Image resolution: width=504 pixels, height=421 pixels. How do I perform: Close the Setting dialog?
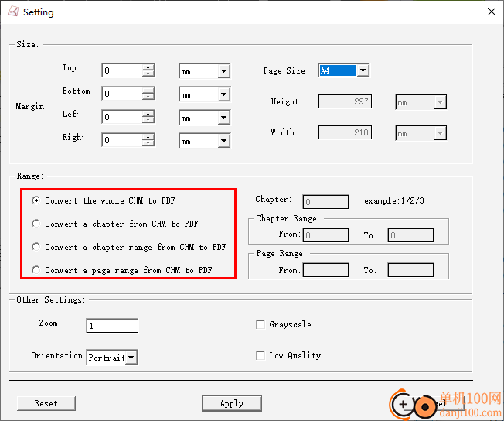tap(491, 12)
